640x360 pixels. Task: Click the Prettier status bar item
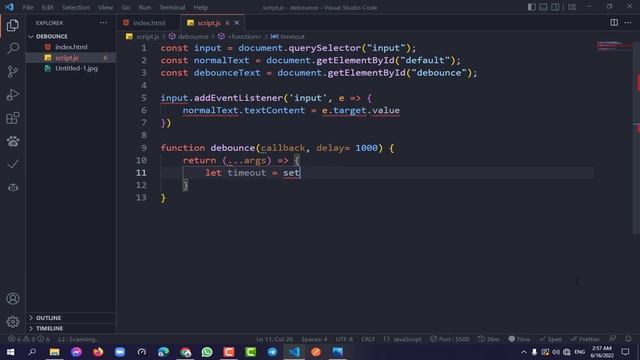pos(585,339)
